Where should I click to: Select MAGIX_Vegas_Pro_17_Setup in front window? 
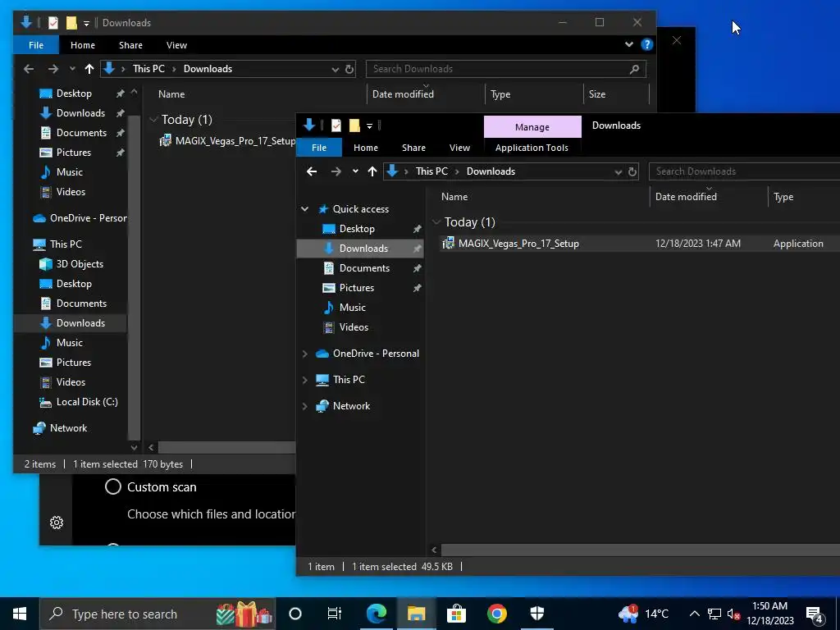(x=518, y=243)
